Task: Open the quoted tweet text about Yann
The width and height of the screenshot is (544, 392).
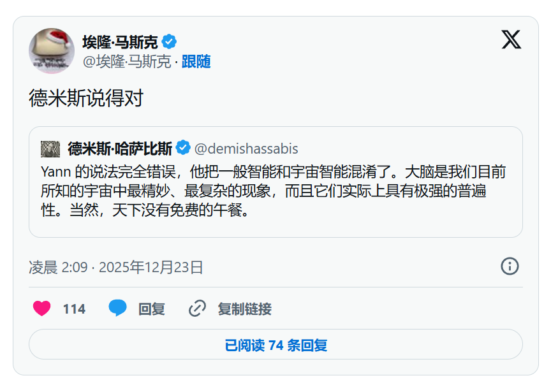Action: tap(273, 191)
